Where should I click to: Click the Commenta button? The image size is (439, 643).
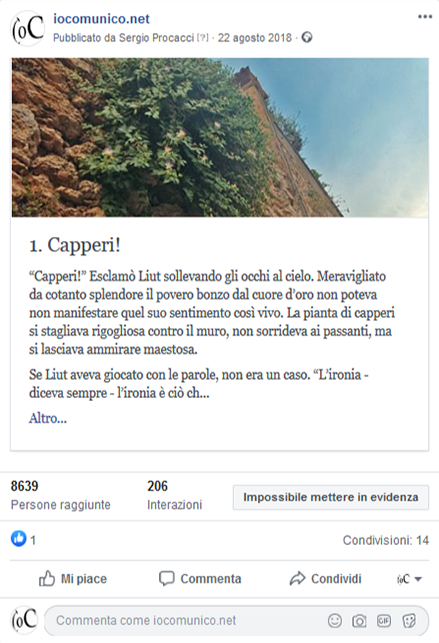[x=200, y=579]
